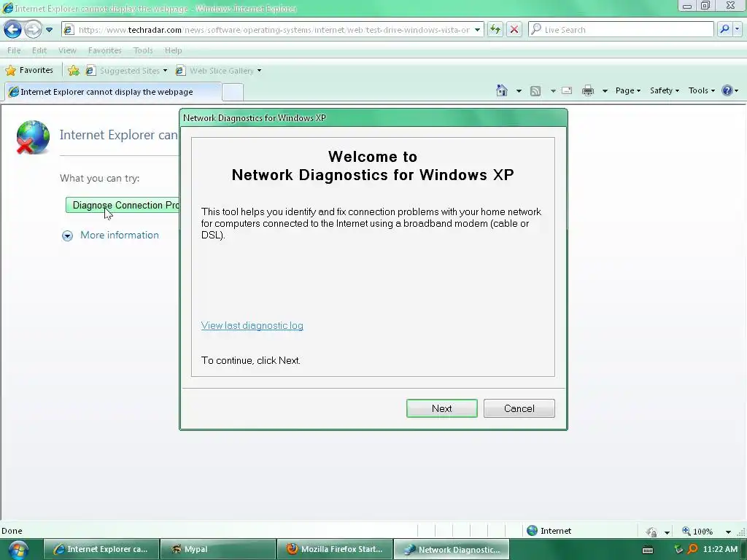Click the Internet Explorer logo in title bar
747x560 pixels.
[7, 8]
